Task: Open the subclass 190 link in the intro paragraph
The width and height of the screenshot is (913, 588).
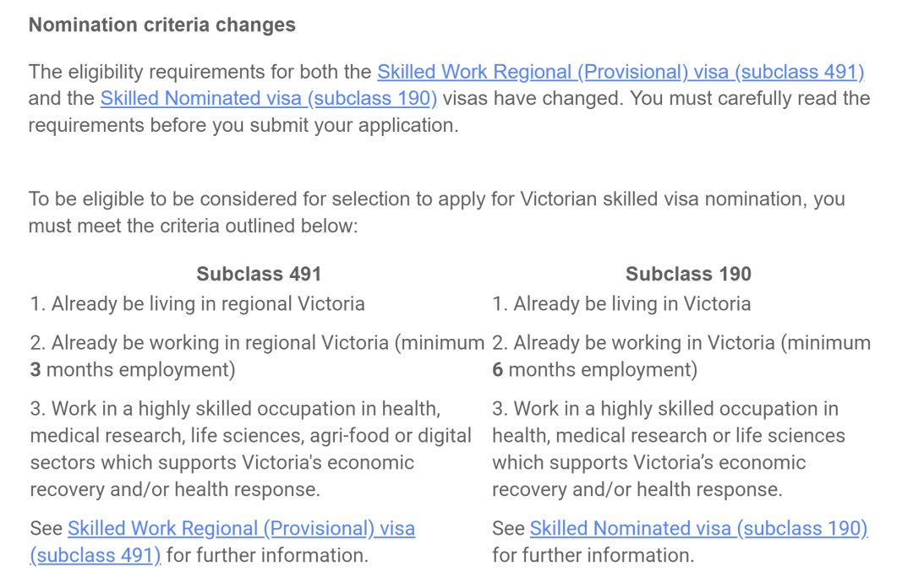Action: tap(269, 98)
